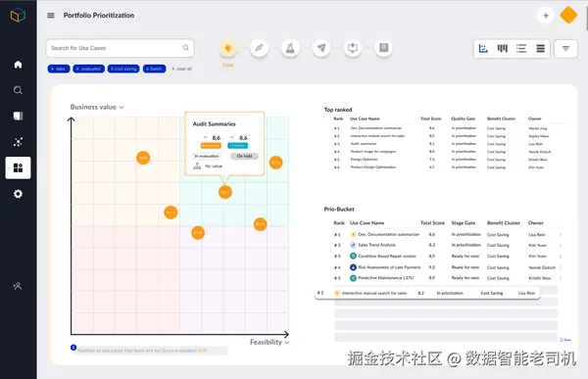Click the Total Score header in Top ranked
588x379 pixels.
[431, 118]
